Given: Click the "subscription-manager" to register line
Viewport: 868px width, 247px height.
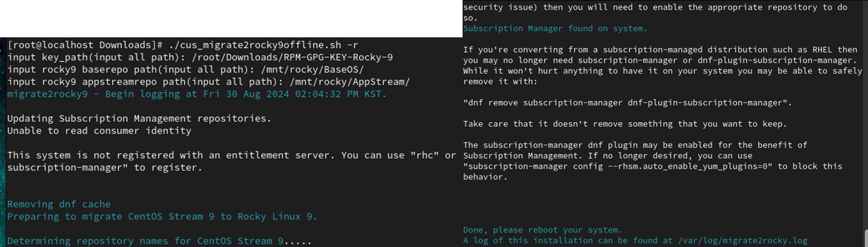Looking at the screenshot, I should (x=105, y=168).
